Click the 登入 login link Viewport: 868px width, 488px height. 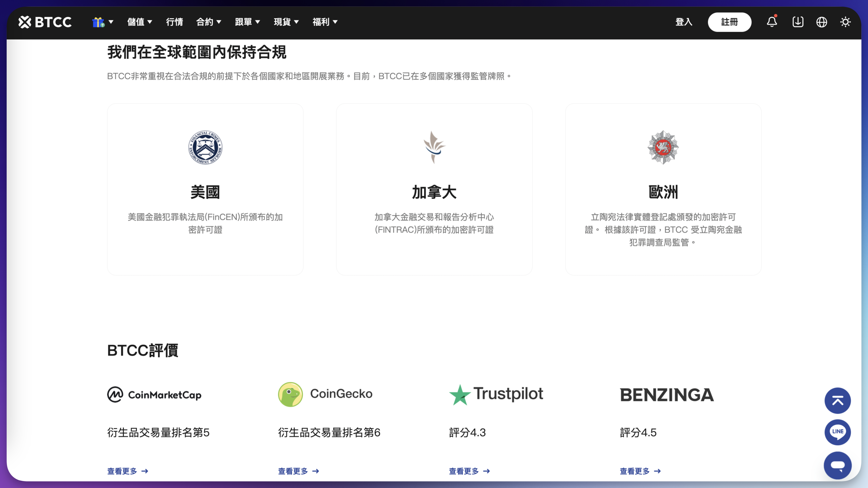pos(684,22)
